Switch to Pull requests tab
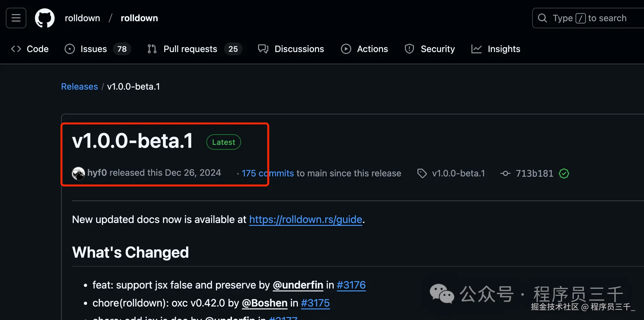644x320 pixels. [x=190, y=49]
